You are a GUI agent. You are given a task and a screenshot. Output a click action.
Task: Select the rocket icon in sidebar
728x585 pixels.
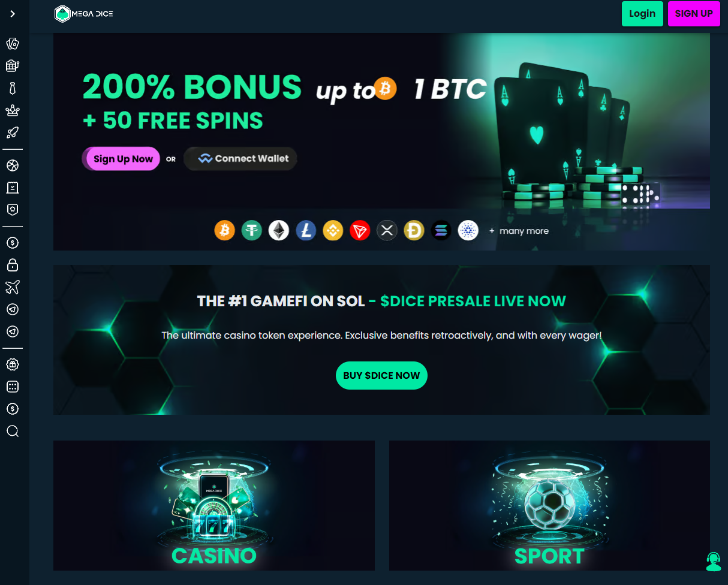tap(13, 133)
